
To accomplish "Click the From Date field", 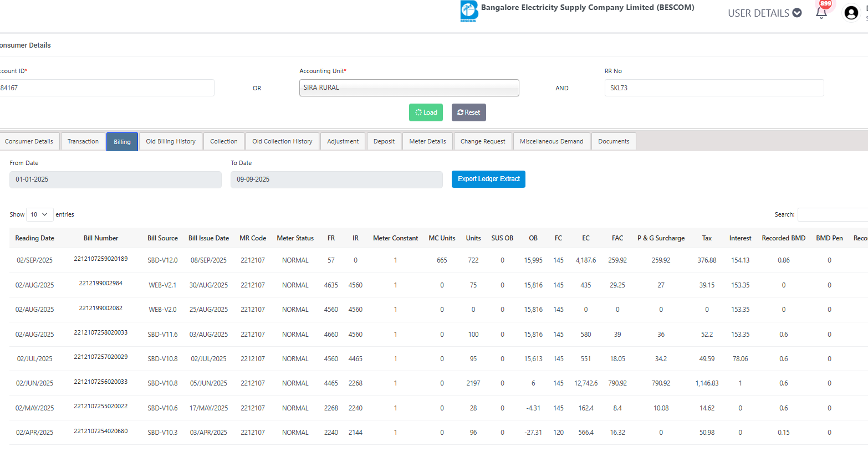I will click(115, 179).
